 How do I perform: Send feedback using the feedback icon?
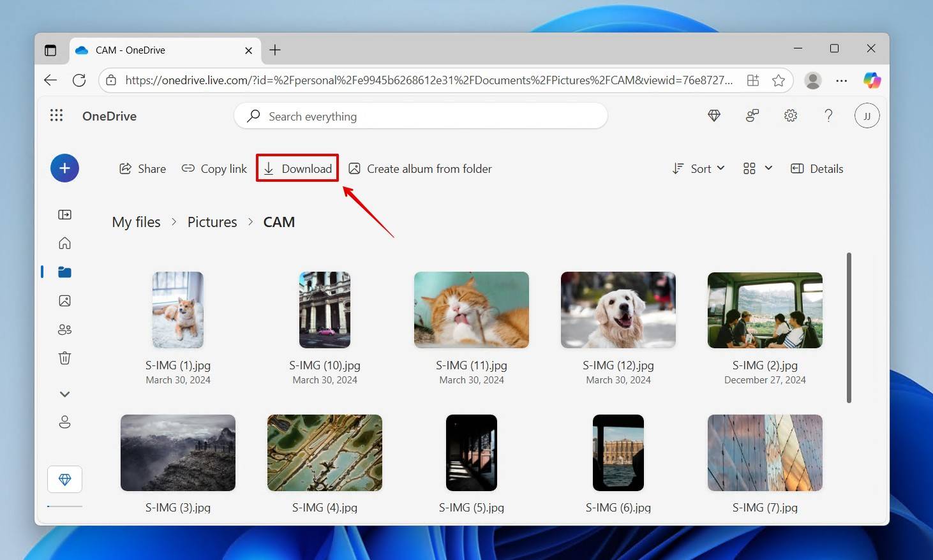click(752, 115)
